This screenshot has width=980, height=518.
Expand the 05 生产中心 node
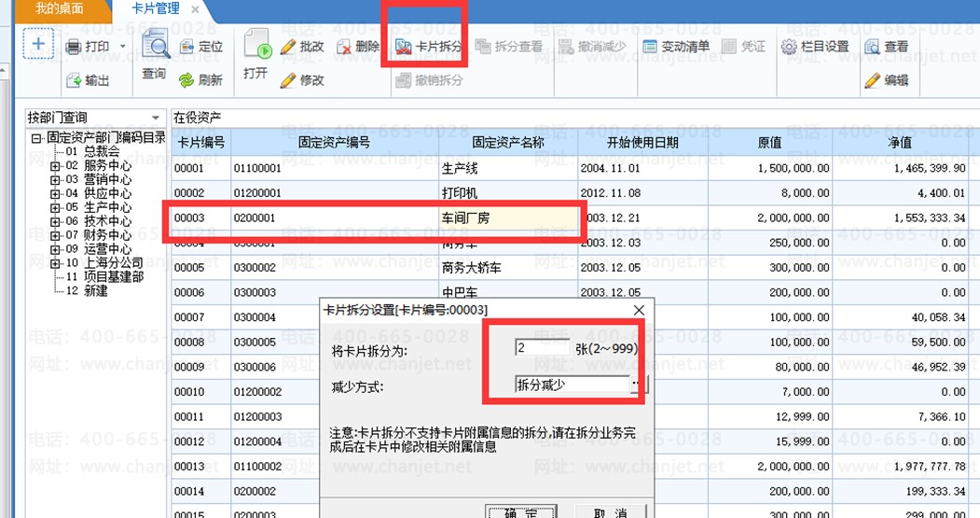[55, 207]
